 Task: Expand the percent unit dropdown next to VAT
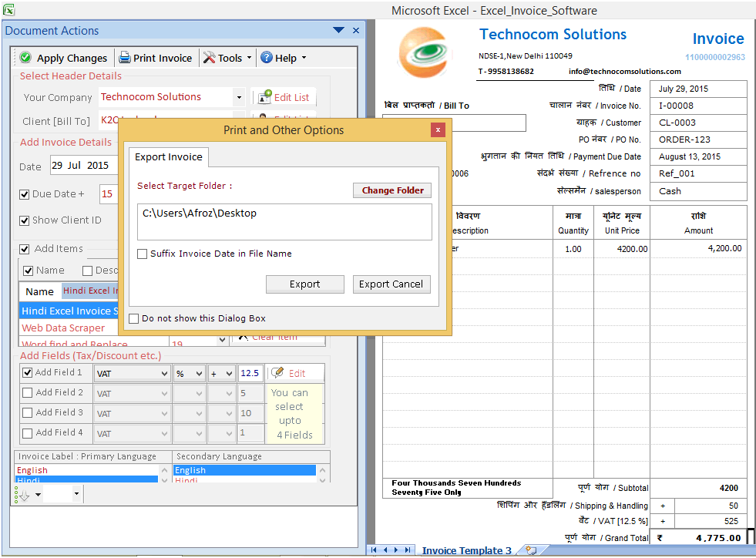(197, 372)
